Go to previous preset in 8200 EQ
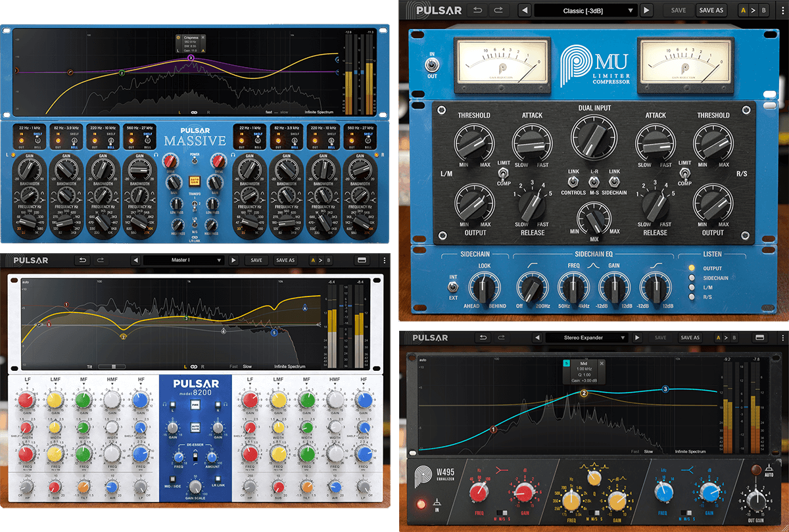Image resolution: width=789 pixels, height=532 pixels. pos(135,260)
